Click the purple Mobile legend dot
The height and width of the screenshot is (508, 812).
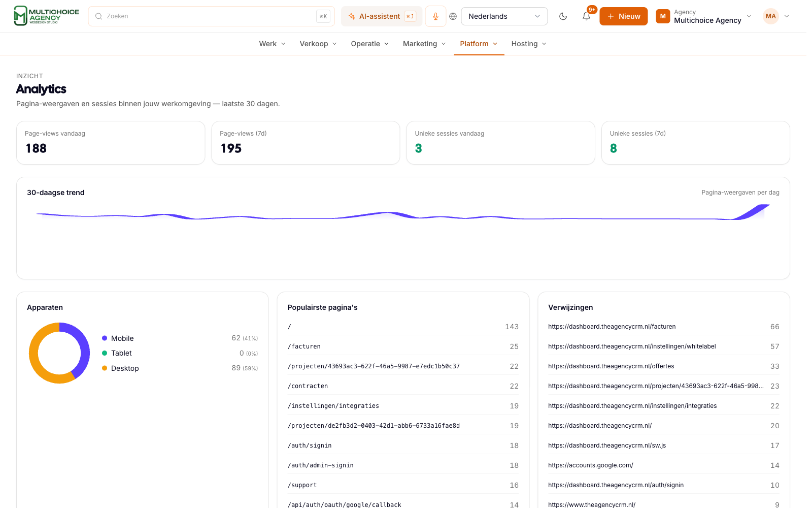tap(105, 338)
